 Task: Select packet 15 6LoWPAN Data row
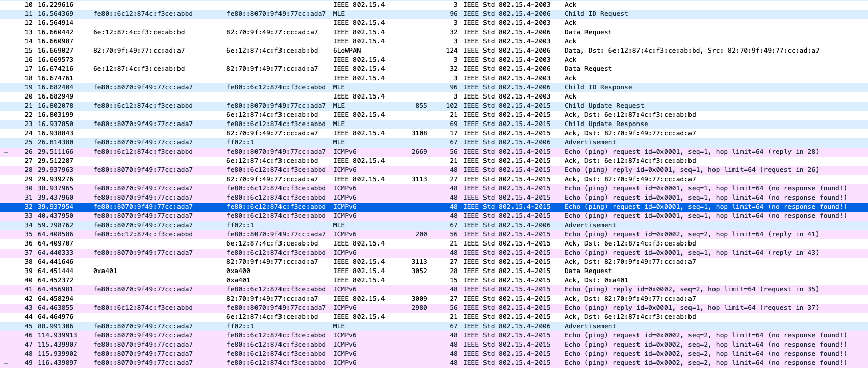(x=434, y=51)
